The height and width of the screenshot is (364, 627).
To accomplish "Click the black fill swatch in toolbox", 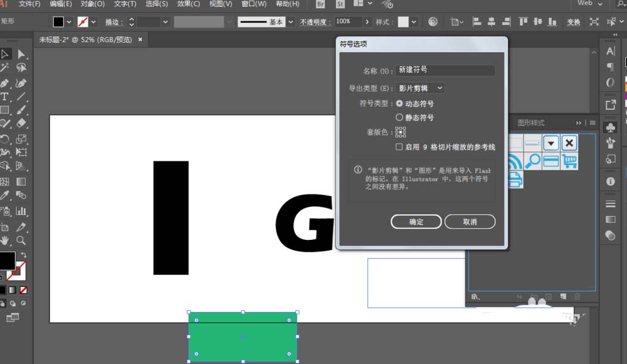I will [x=7, y=261].
